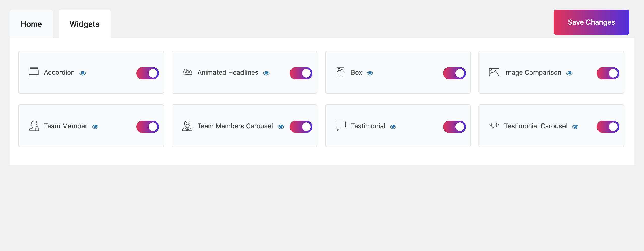Switch to the Home tab
Viewport: 644px width, 251px height.
tap(31, 24)
